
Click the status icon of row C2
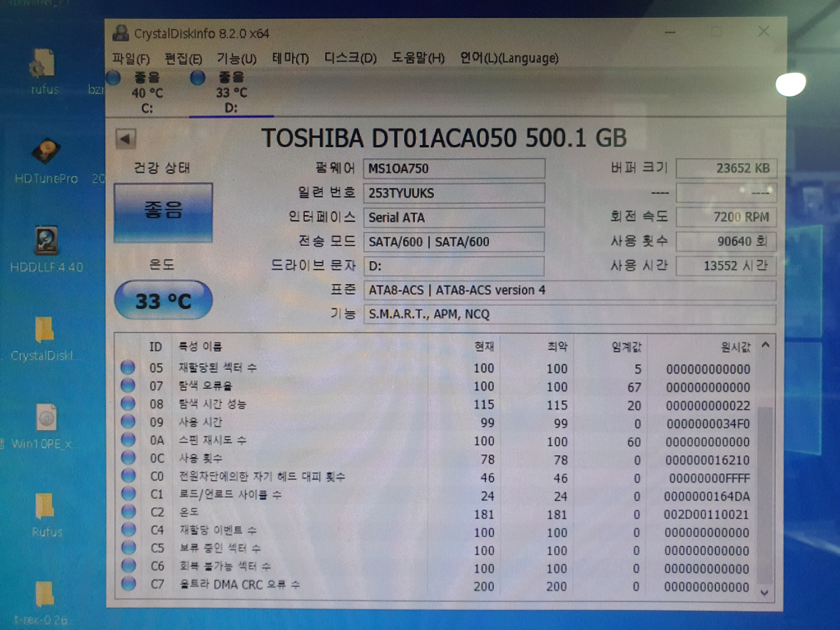pos(128,512)
